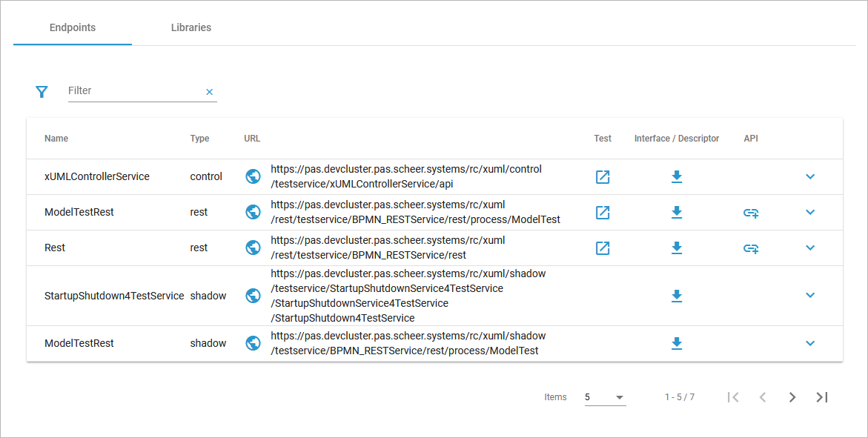
Task: Click globe icon on the Rest row
Action: tap(253, 248)
